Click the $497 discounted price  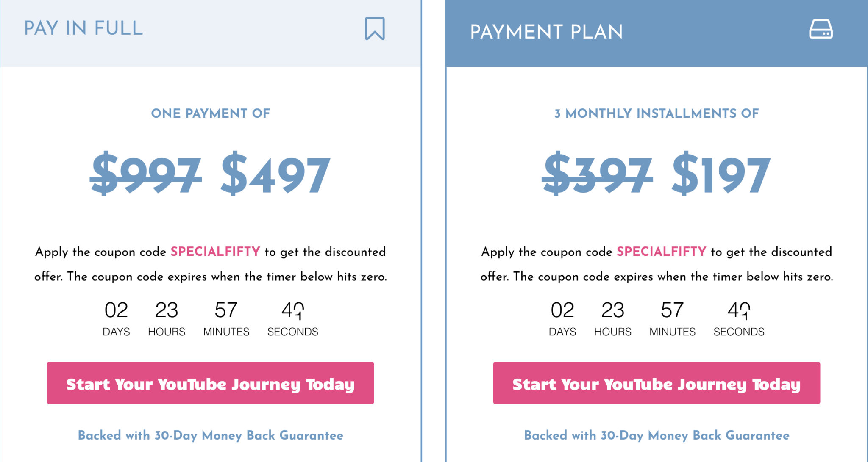[x=275, y=174]
